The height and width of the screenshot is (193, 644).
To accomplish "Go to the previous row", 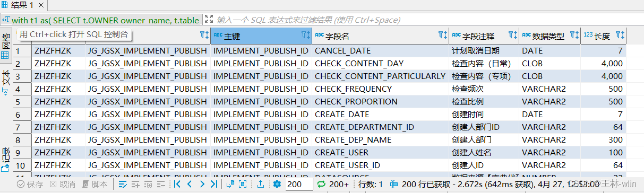I will (x=190, y=185).
